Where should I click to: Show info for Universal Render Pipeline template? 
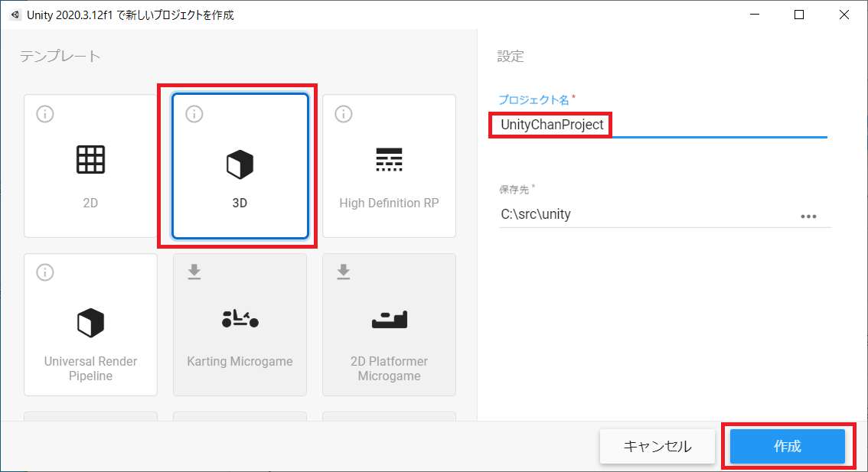(x=45, y=272)
